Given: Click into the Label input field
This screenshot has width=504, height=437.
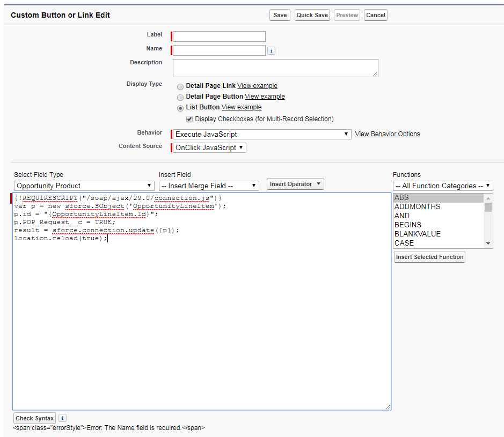Looking at the screenshot, I should (x=219, y=36).
